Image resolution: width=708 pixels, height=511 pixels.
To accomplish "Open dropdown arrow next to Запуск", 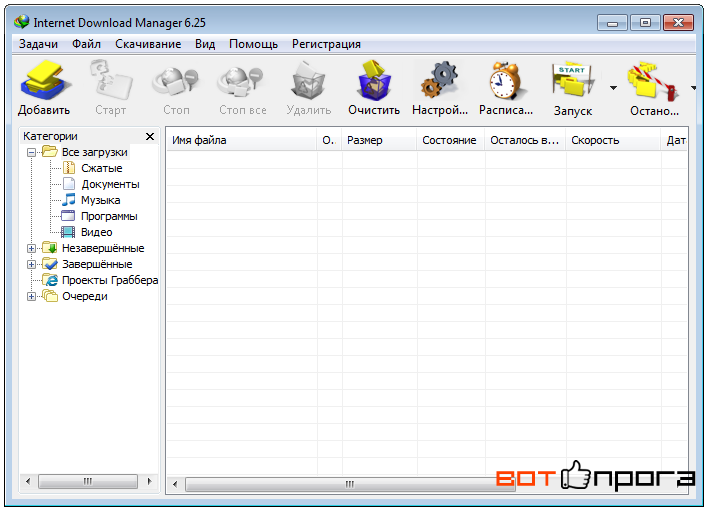I will [613, 88].
